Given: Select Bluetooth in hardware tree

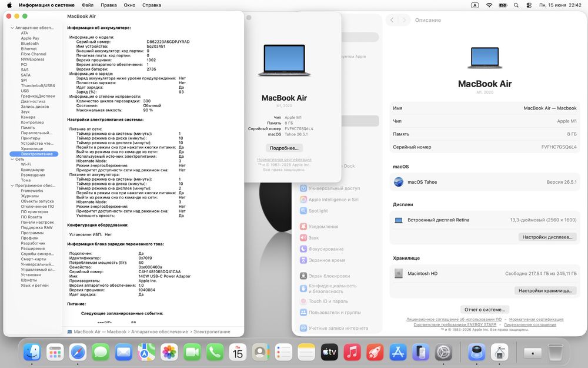Looking at the screenshot, I should coord(29,44).
